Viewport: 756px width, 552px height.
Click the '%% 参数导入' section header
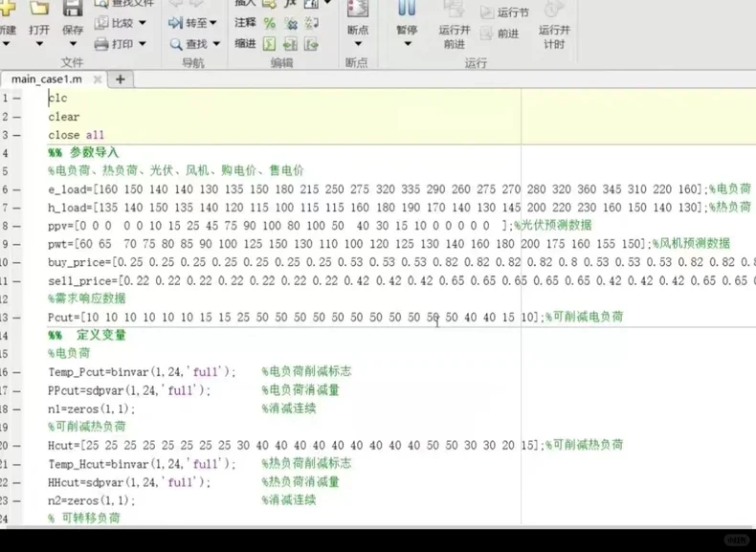coord(83,153)
